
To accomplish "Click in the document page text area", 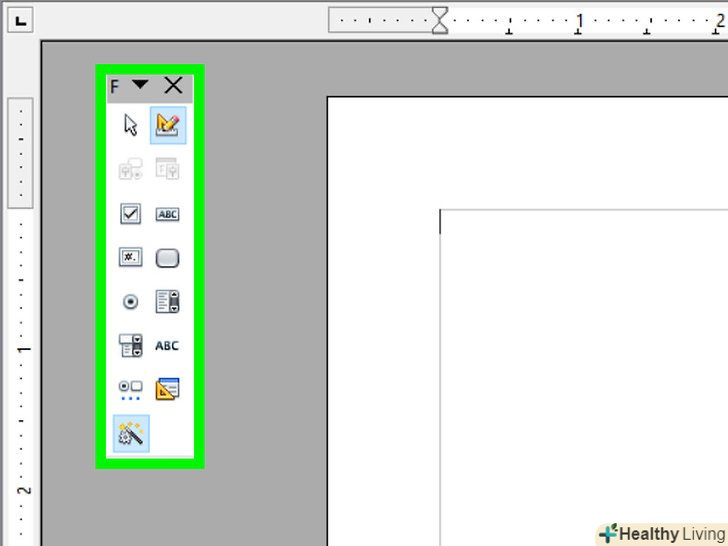I will (x=584, y=377).
